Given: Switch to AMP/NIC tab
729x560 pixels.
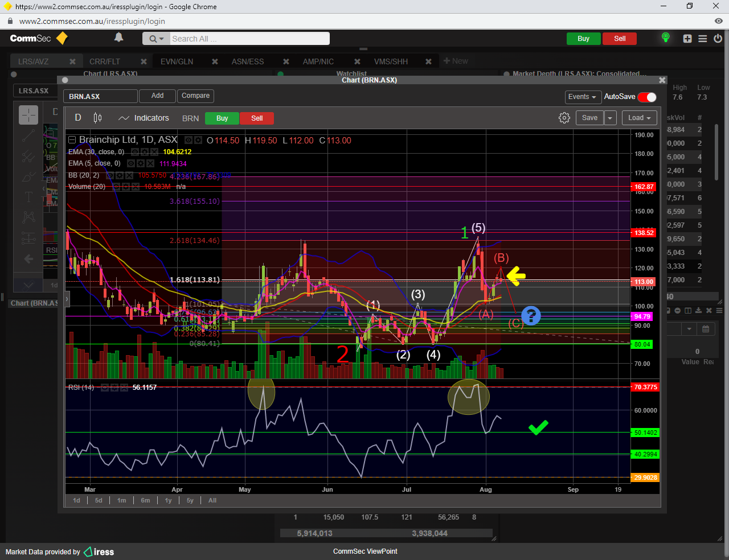Looking at the screenshot, I should 318,61.
